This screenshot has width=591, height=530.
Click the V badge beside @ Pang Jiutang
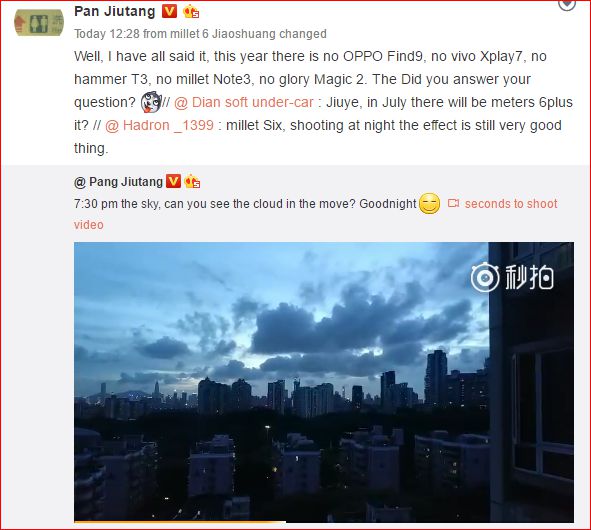tap(173, 181)
